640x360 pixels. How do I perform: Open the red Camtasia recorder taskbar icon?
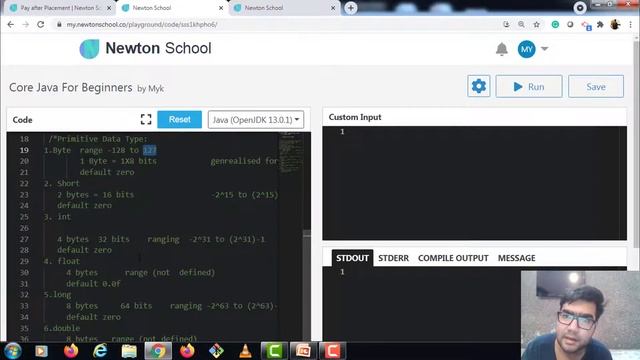(332, 351)
